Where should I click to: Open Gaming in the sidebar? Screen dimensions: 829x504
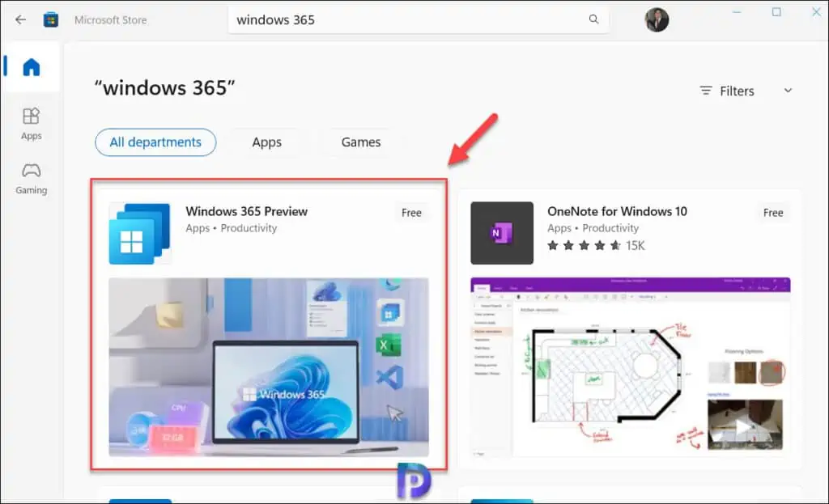pyautogui.click(x=32, y=179)
